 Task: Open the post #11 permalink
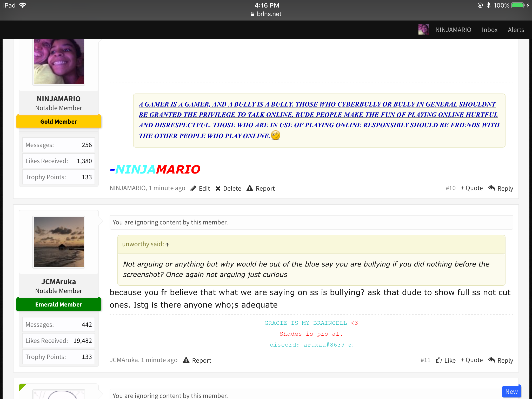(425, 360)
